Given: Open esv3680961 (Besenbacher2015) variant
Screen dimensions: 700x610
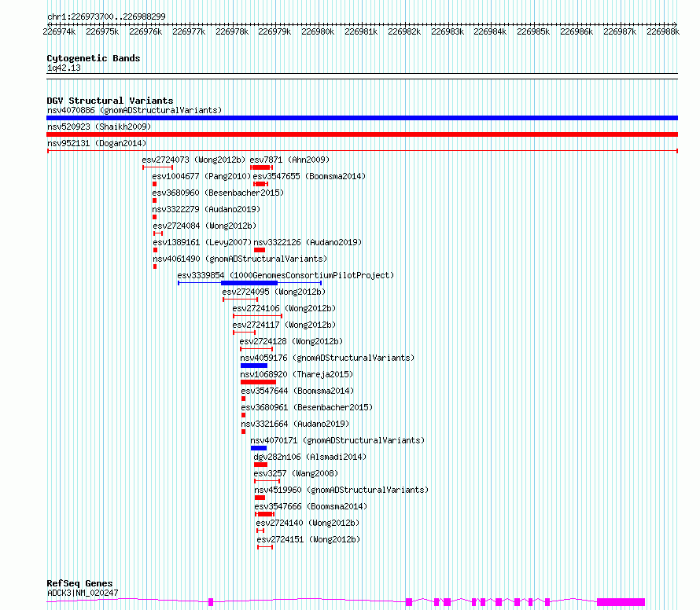Looking at the screenshot, I should [x=307, y=407].
